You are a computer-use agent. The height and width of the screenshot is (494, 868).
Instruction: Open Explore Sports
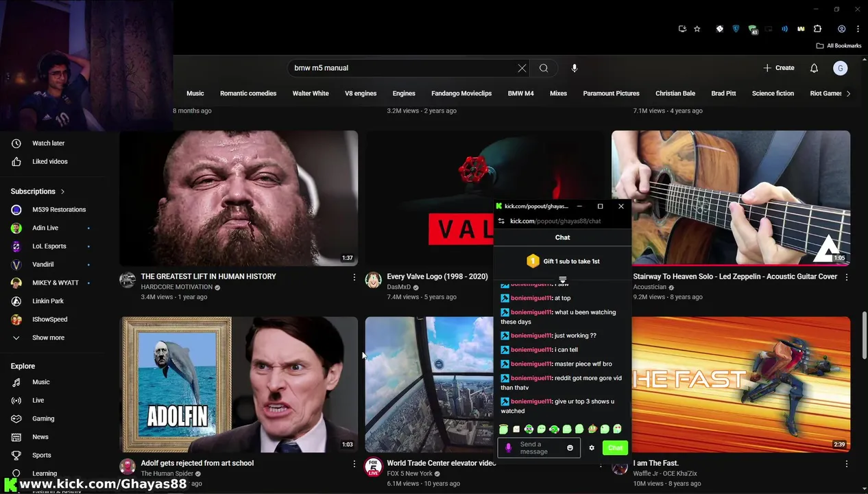(x=42, y=456)
